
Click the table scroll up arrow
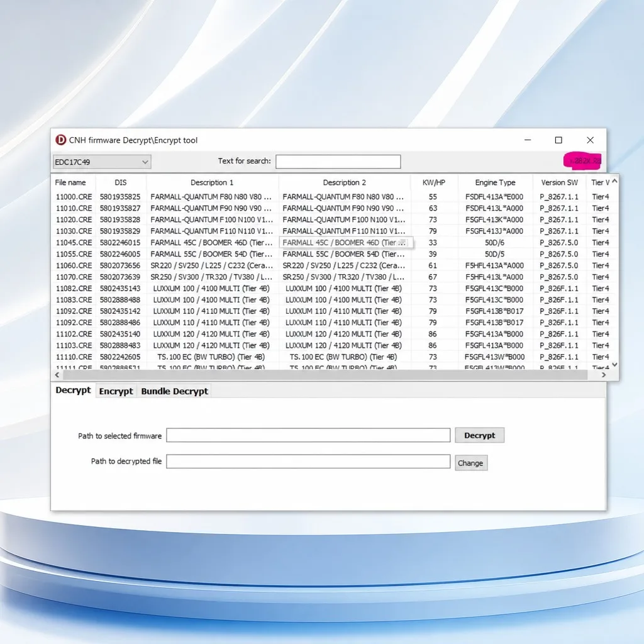coord(614,180)
